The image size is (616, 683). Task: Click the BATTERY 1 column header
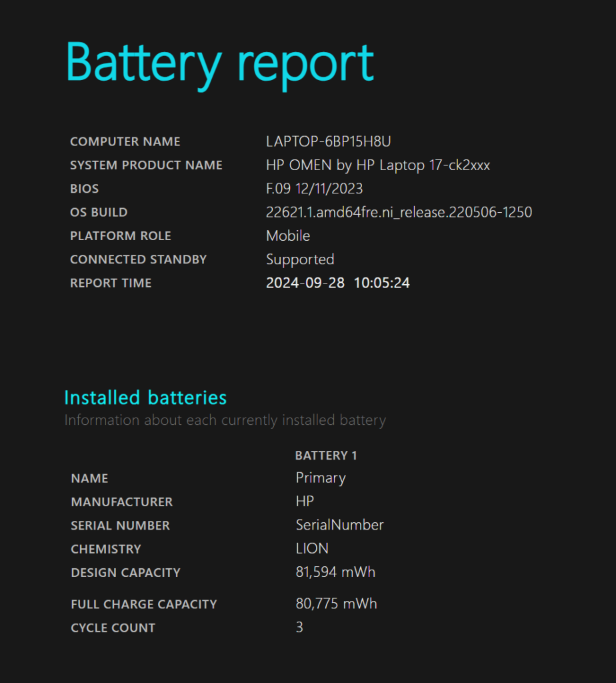pyautogui.click(x=326, y=456)
